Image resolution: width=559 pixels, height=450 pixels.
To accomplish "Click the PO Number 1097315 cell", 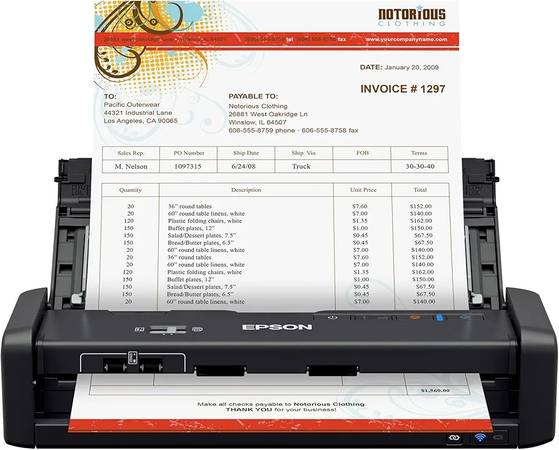I will 188,166.
